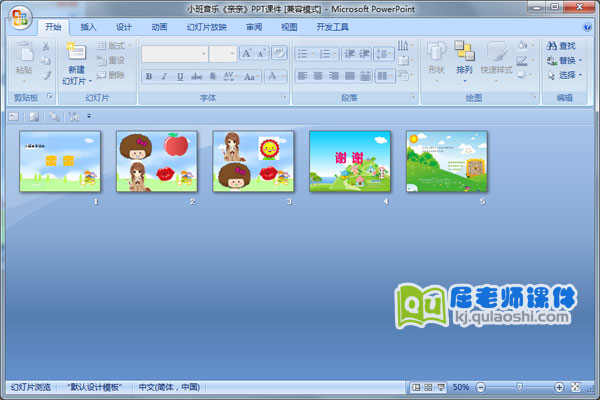Switch to the Design tab
The height and width of the screenshot is (400, 600).
pyautogui.click(x=124, y=27)
